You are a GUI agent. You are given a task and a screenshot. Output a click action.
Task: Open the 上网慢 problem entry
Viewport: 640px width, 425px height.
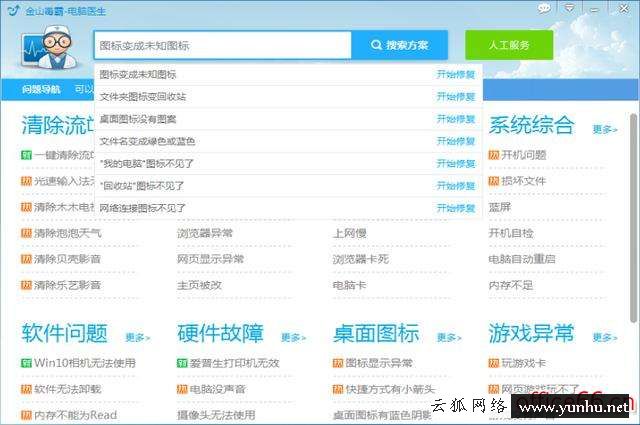[349, 233]
